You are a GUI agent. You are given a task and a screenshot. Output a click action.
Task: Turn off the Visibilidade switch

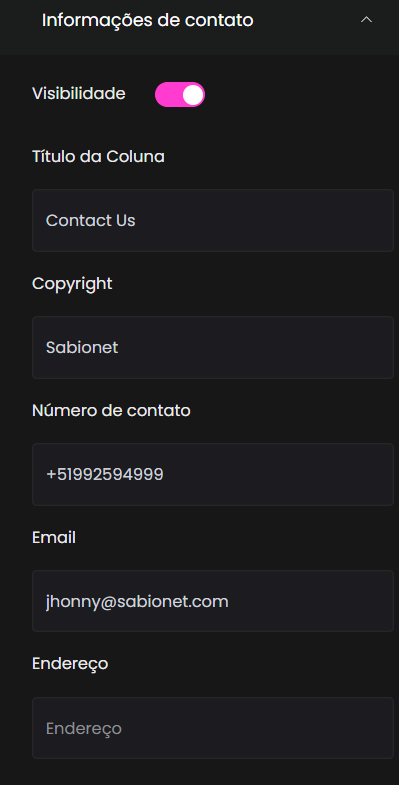180,95
